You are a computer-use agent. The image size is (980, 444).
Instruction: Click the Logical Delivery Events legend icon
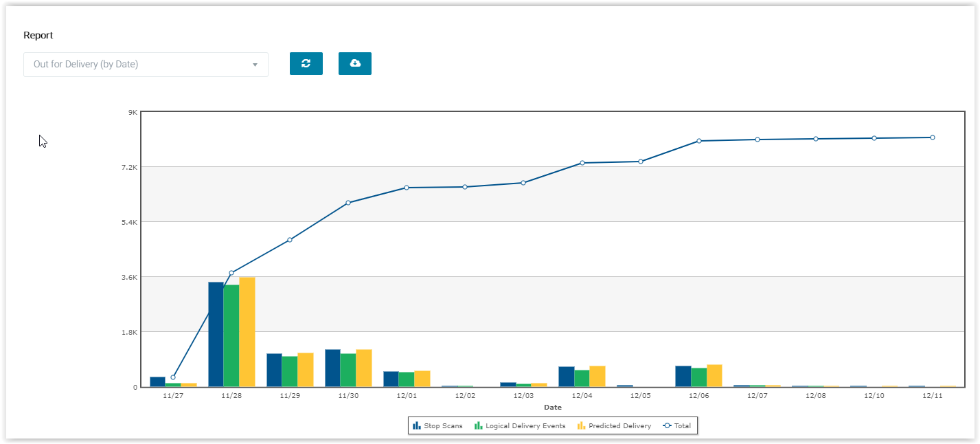tap(478, 426)
